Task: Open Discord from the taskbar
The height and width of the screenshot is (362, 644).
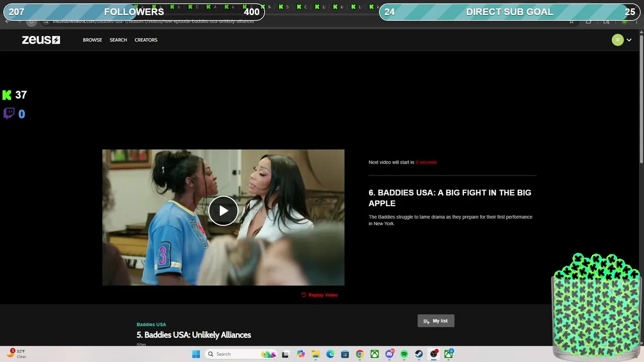Action: point(389,354)
